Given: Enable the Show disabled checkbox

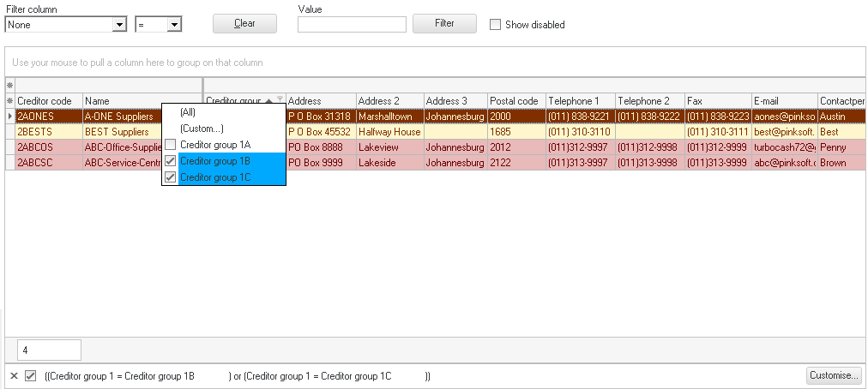Looking at the screenshot, I should [495, 25].
